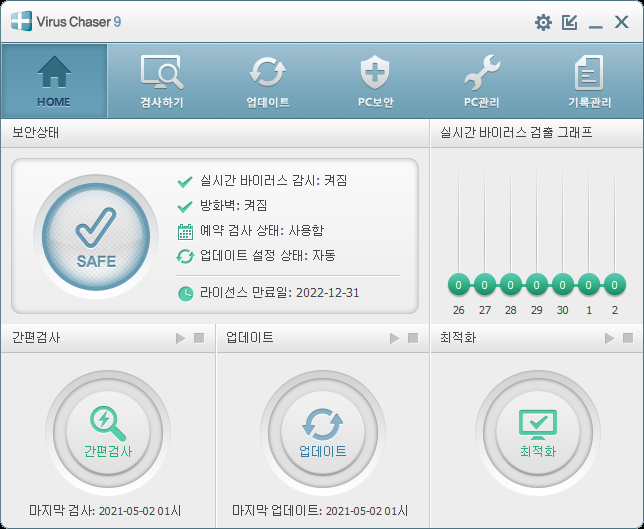The height and width of the screenshot is (529, 644).
Task: Click the mini-mode window icon in title bar
Action: point(570,22)
